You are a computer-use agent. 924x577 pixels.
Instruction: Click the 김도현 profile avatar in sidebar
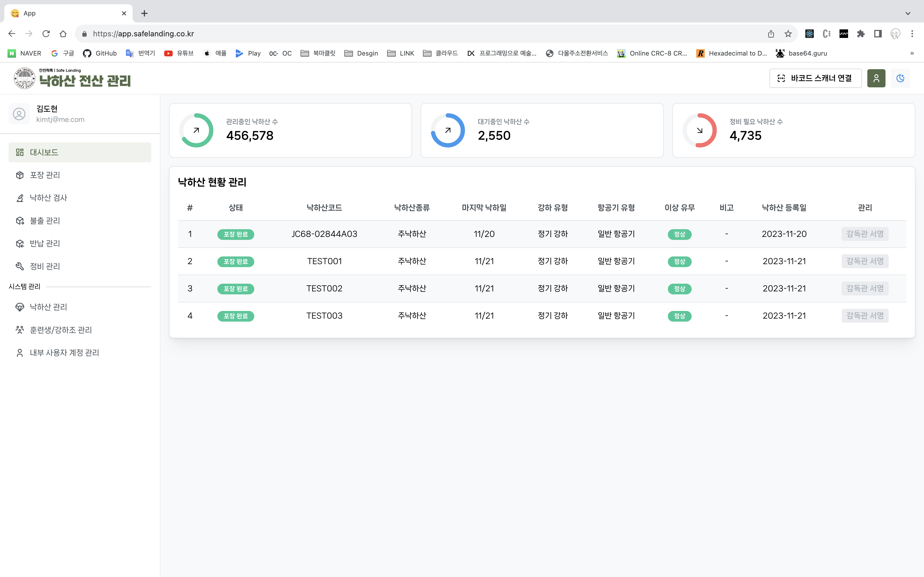click(19, 114)
